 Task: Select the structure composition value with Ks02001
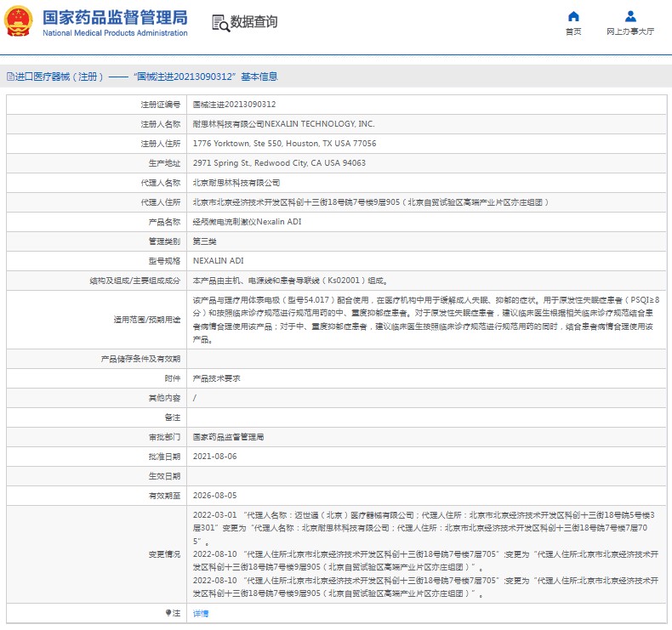(x=290, y=281)
